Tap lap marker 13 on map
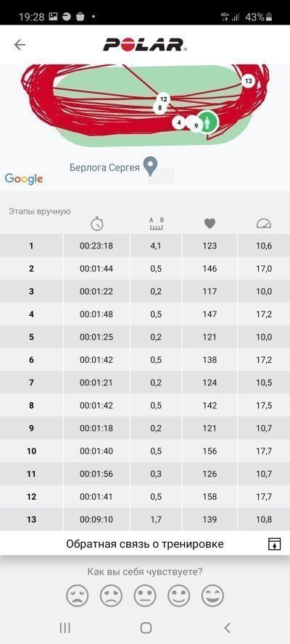 tap(248, 81)
